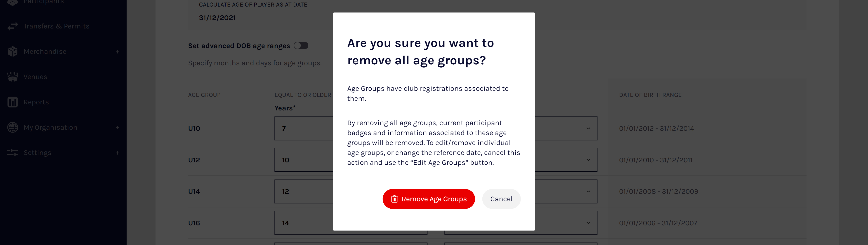
Task: Open the U16 row dropdown selector
Action: pos(588,222)
